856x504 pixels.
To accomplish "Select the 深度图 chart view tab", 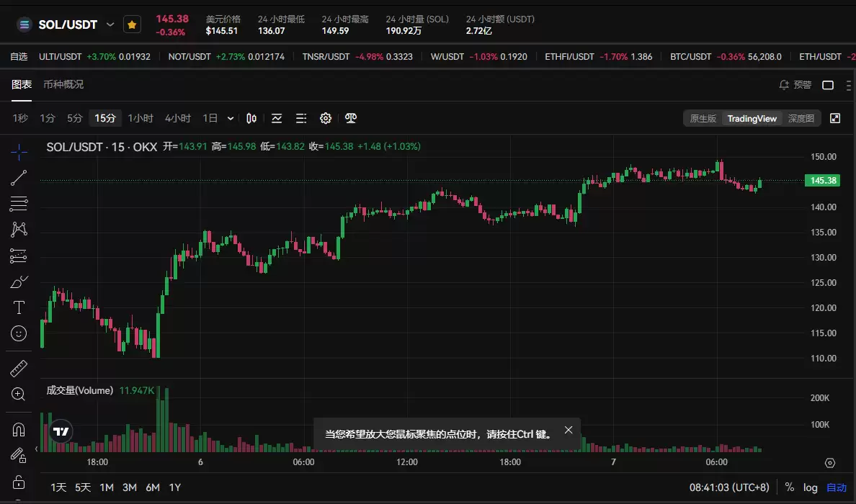I will tap(801, 118).
